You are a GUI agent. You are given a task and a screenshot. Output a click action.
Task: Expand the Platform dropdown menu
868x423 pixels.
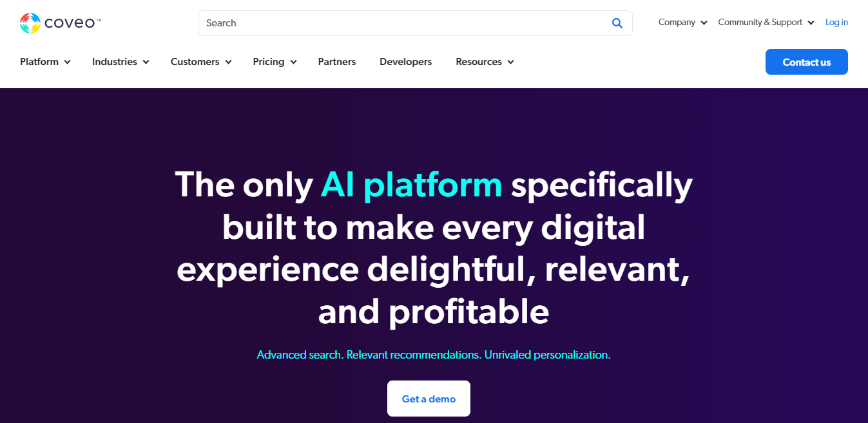(x=39, y=62)
